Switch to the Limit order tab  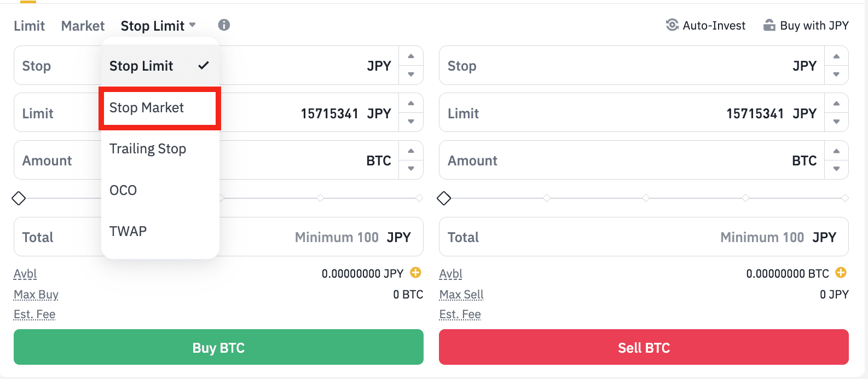(29, 26)
